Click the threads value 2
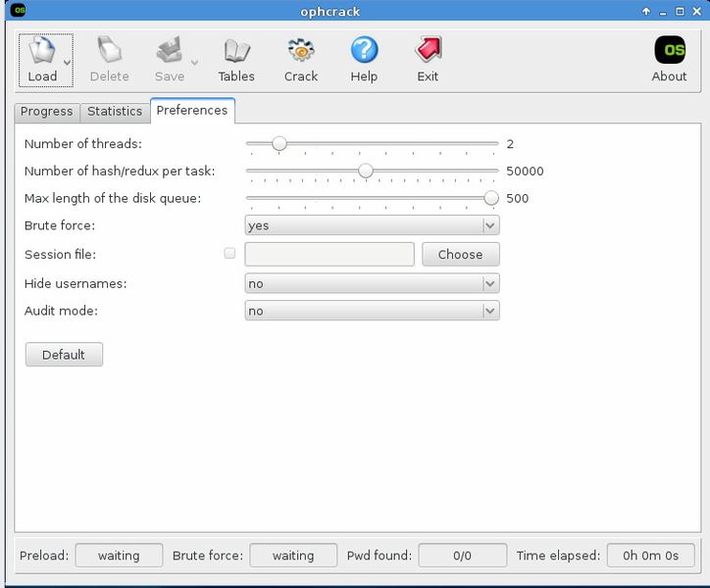 [510, 144]
